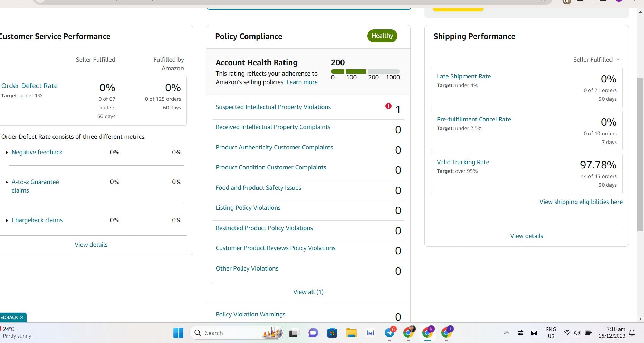
Task: Open the weather widget showing 24°C
Action: pos(16,333)
